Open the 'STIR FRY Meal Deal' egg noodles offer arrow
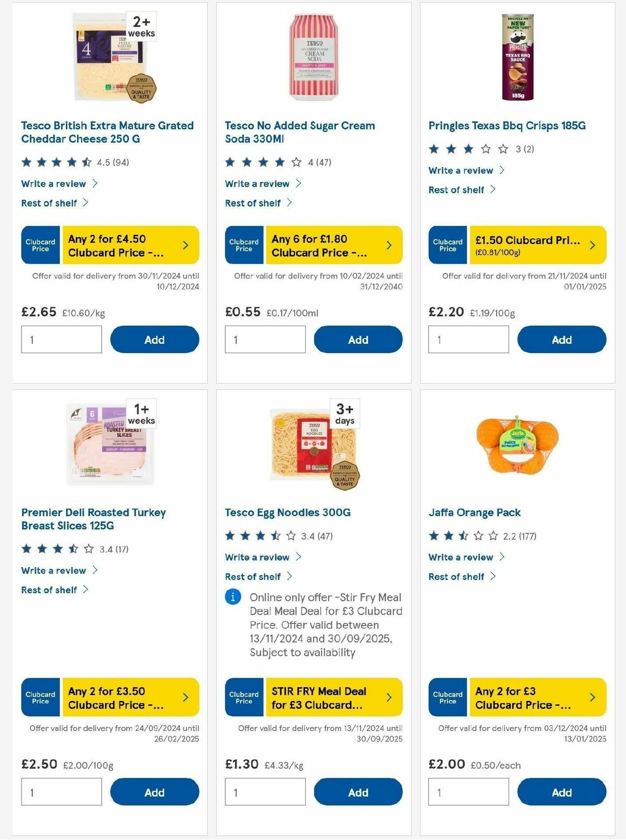 [389, 698]
